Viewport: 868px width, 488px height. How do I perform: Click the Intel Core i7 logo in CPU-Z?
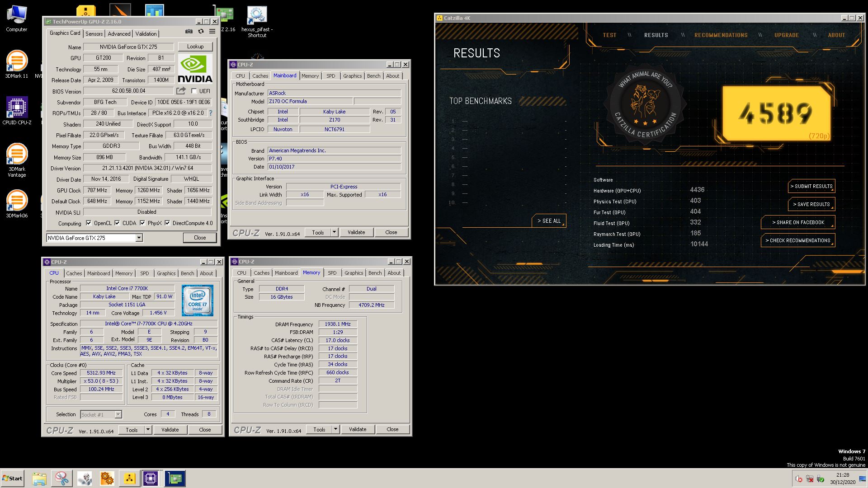pyautogui.click(x=198, y=300)
